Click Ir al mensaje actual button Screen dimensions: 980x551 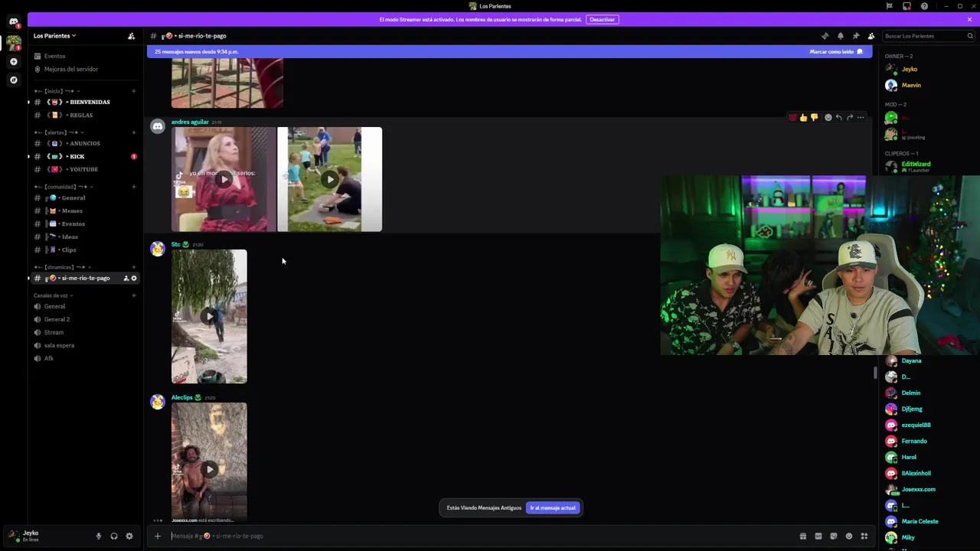point(553,507)
